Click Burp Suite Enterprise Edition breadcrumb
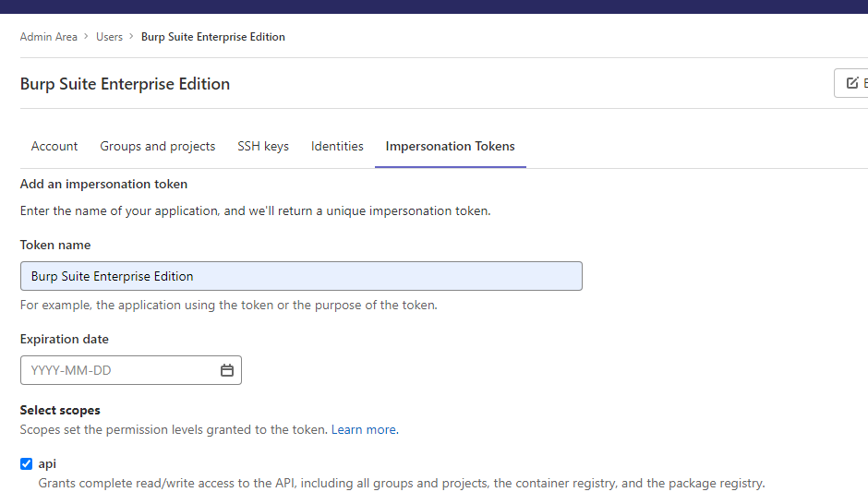868x504 pixels. [213, 37]
